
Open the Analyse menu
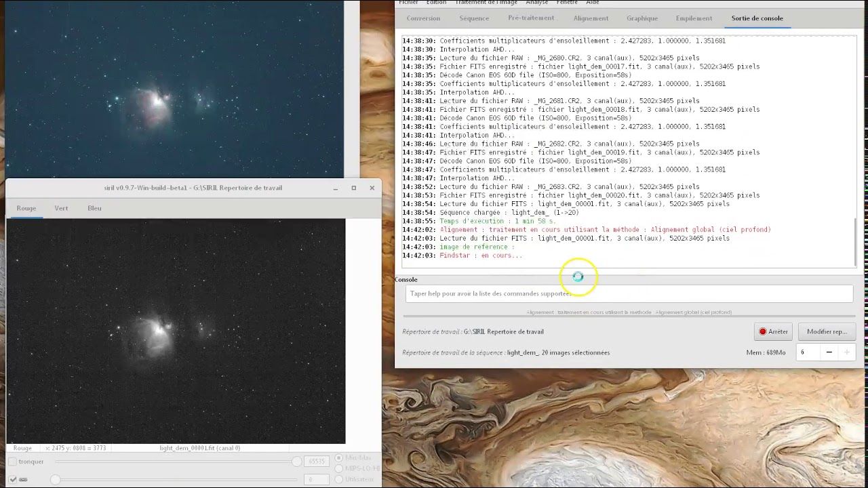point(536,3)
